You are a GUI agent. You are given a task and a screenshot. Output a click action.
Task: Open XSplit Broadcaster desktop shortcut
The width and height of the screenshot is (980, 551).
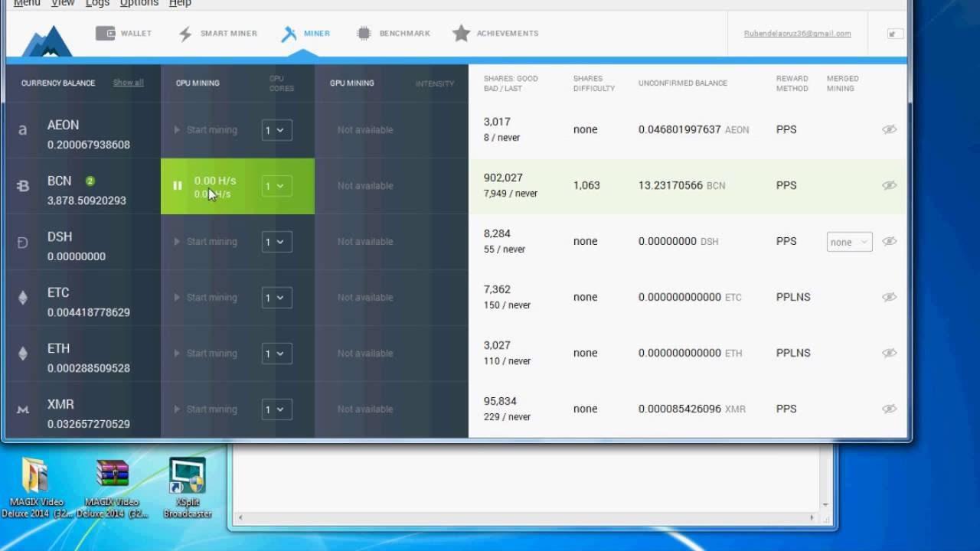[x=188, y=487]
